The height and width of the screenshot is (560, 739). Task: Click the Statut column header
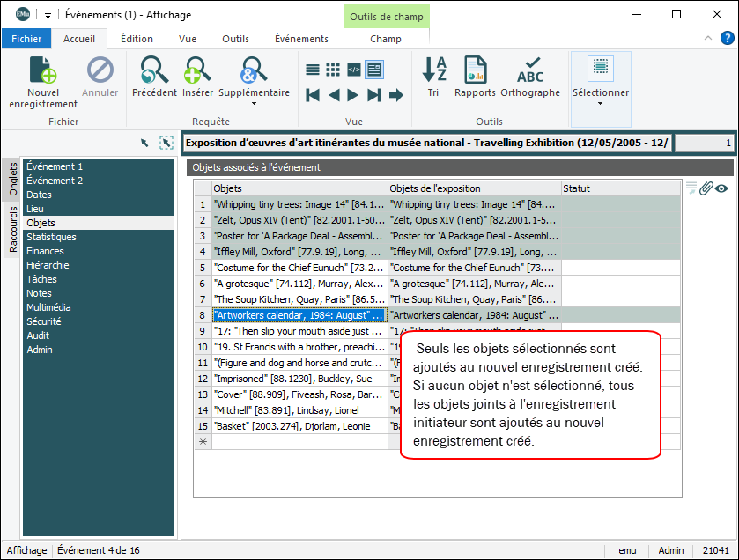[x=620, y=188]
